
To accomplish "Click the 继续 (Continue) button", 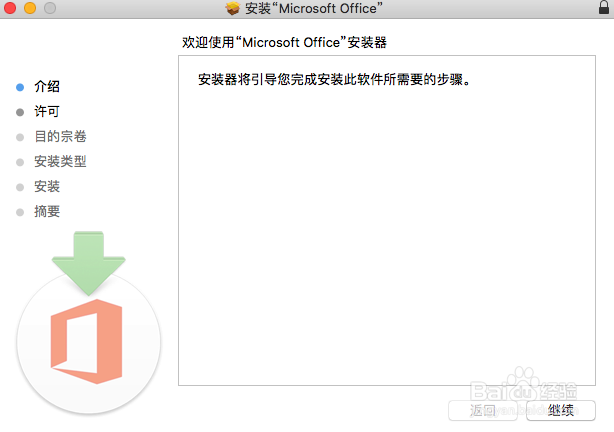I will point(561,410).
